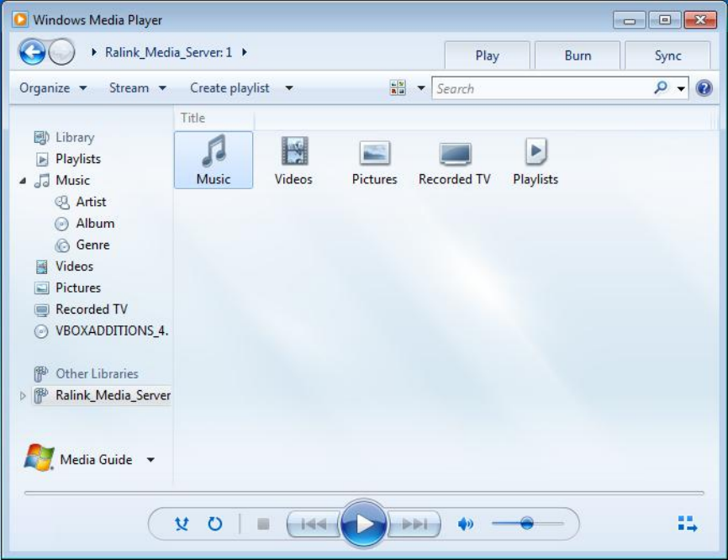Click the Title column header
728x560 pixels.
[214, 118]
